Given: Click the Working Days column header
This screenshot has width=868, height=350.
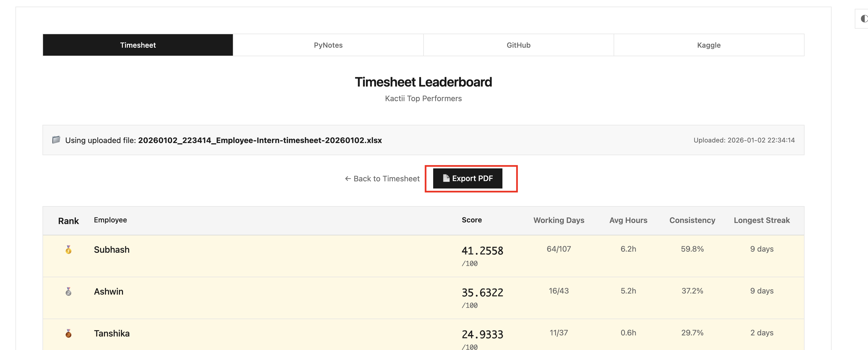Looking at the screenshot, I should point(558,220).
